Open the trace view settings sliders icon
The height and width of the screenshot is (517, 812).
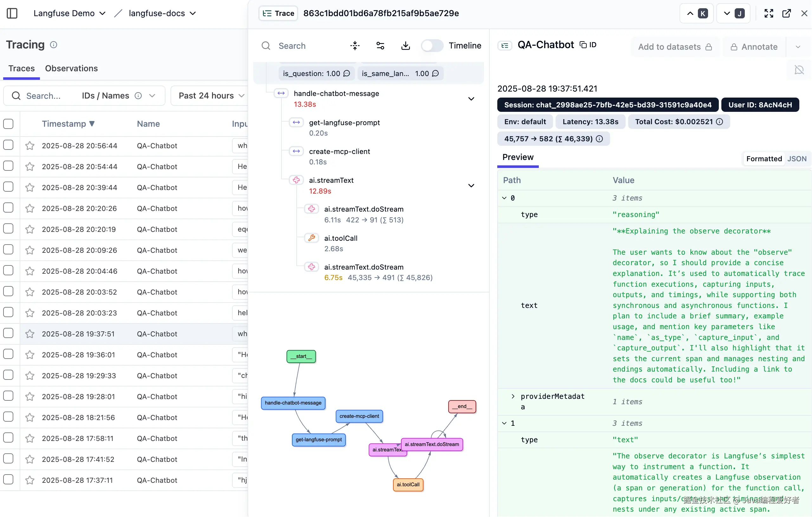tap(380, 46)
